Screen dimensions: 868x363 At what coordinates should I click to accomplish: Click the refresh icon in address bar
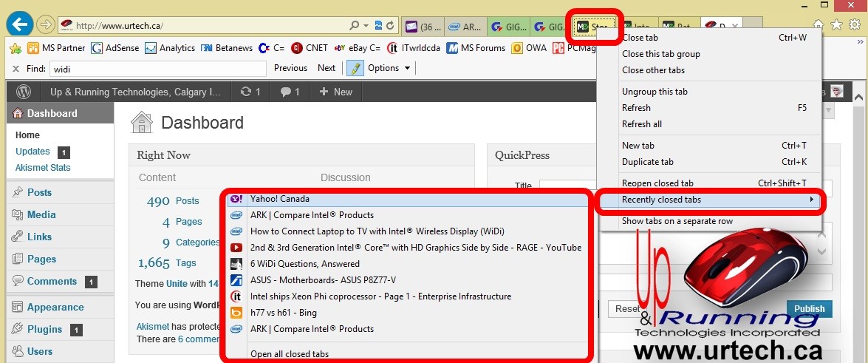tap(389, 26)
